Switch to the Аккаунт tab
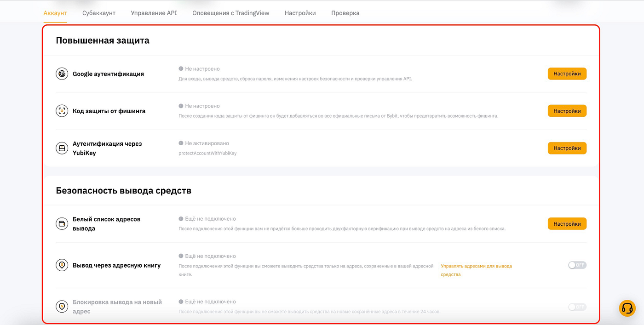 click(x=55, y=13)
